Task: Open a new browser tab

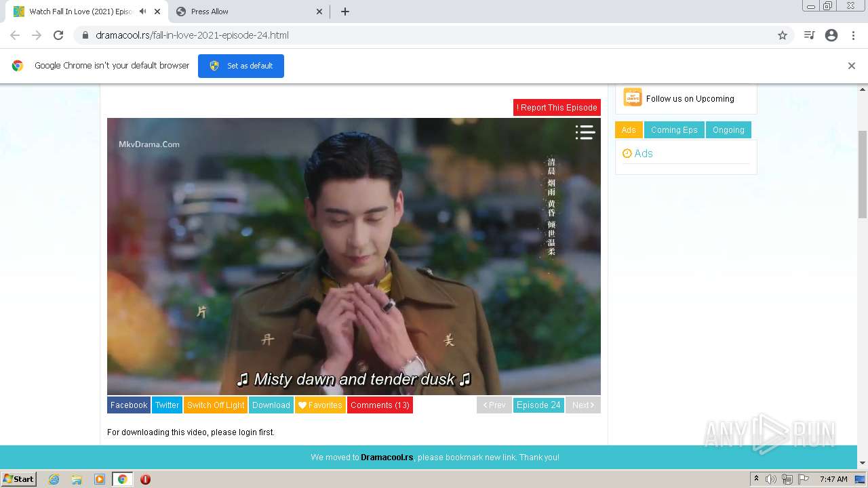Action: point(344,12)
